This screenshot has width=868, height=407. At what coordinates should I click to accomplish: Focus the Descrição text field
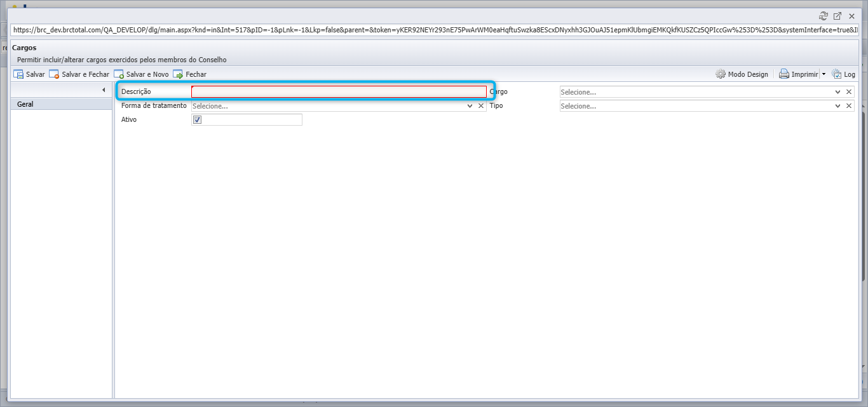tap(339, 91)
